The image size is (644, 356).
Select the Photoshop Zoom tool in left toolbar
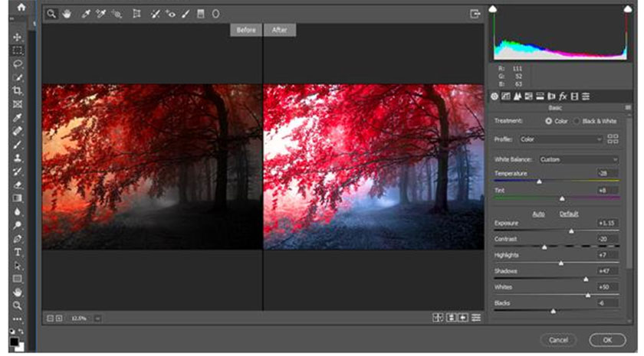pyautogui.click(x=17, y=305)
